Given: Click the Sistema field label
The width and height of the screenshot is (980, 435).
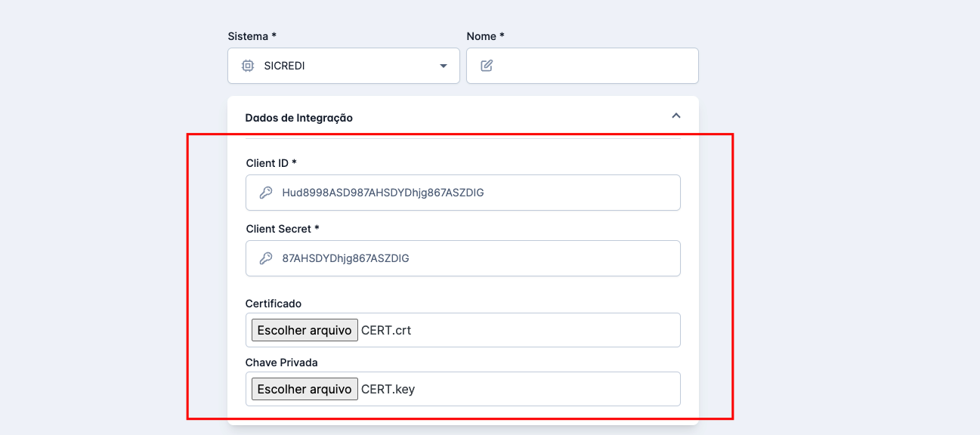Looking at the screenshot, I should point(252,36).
